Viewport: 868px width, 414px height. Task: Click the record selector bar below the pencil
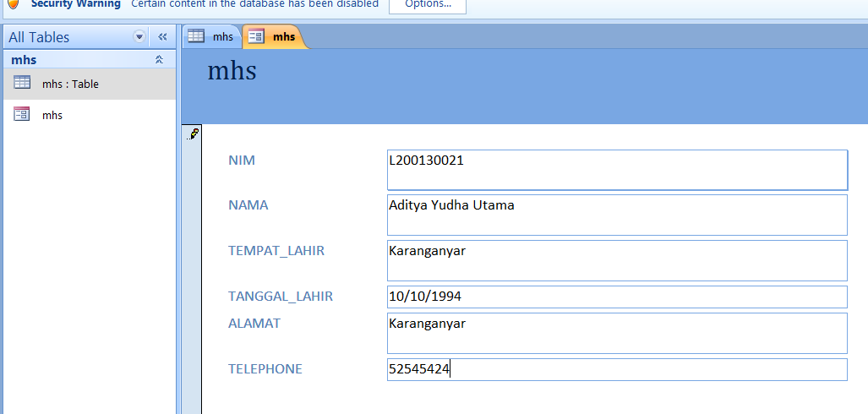pos(192,277)
